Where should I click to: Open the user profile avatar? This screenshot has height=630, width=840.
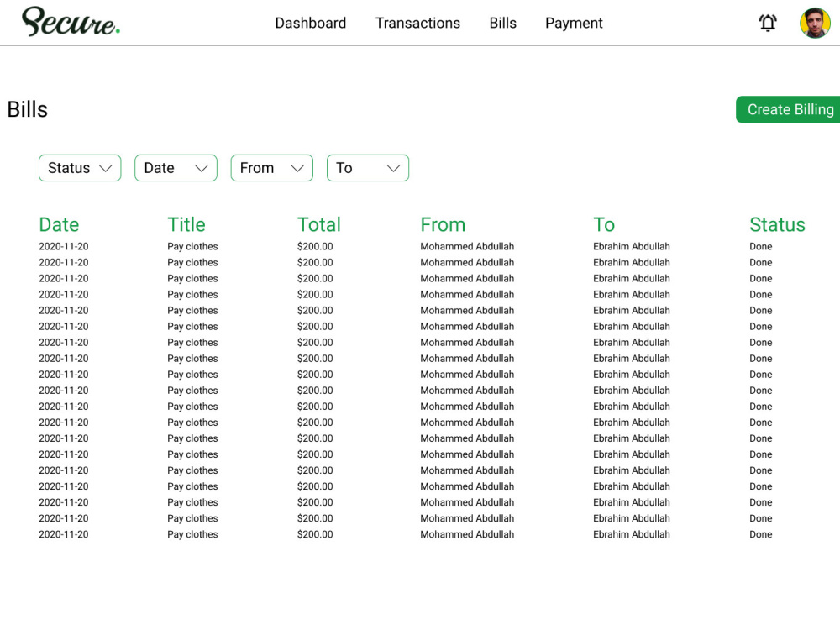(x=815, y=23)
